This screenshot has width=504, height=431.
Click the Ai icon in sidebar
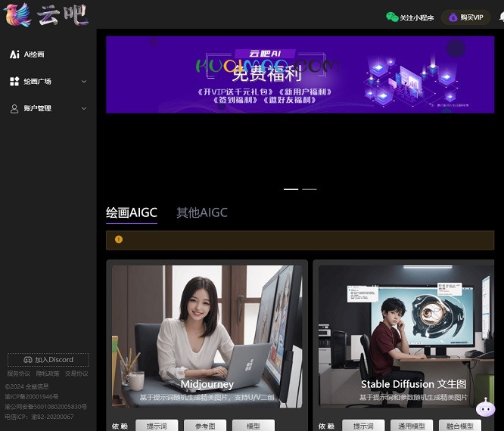(x=14, y=54)
